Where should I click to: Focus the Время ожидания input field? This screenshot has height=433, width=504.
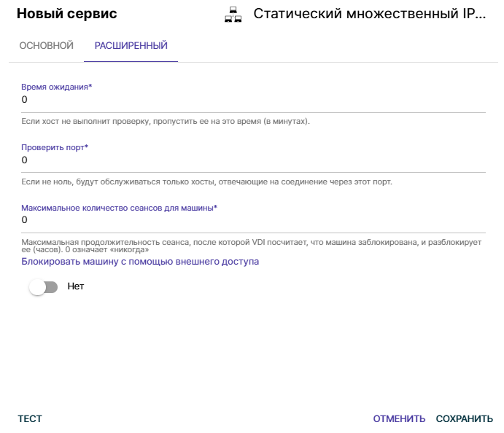(x=253, y=100)
